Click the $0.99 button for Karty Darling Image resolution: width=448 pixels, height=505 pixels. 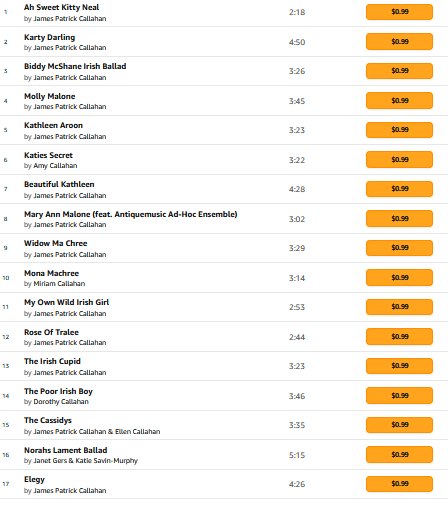coord(399,42)
